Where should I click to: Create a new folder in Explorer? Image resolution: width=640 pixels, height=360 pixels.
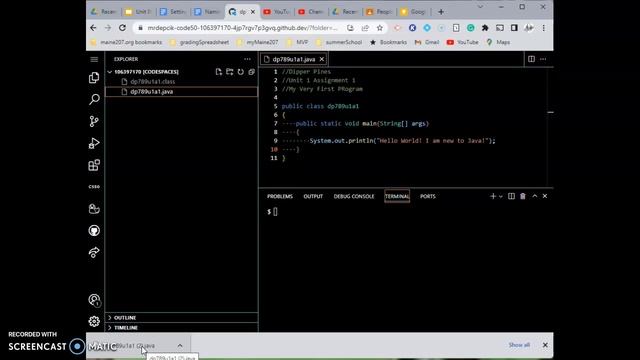pos(230,72)
